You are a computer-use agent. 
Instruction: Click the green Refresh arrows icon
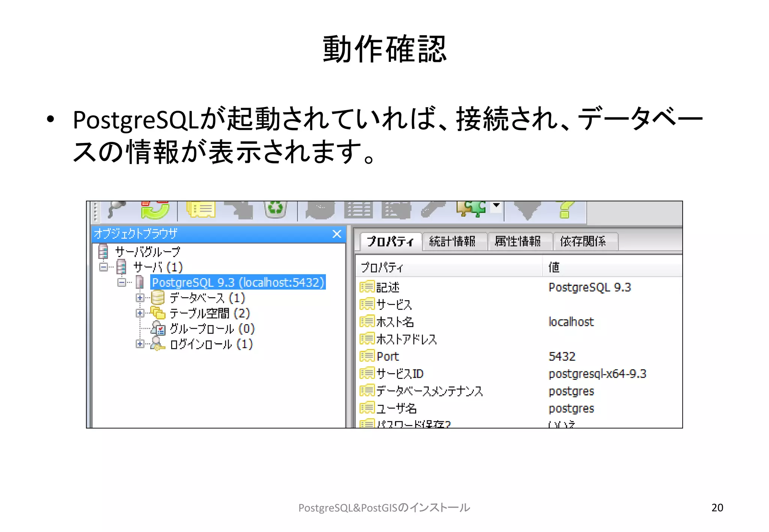[155, 210]
